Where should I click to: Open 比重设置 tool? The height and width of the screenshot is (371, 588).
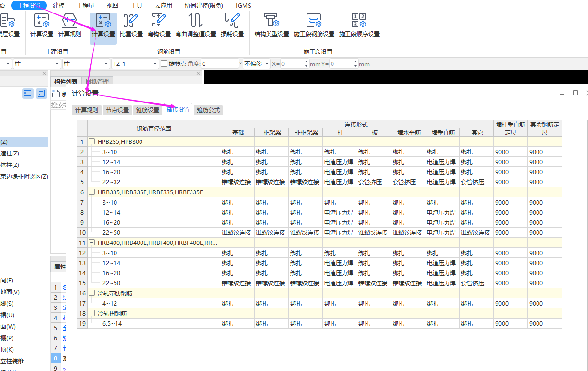click(131, 26)
